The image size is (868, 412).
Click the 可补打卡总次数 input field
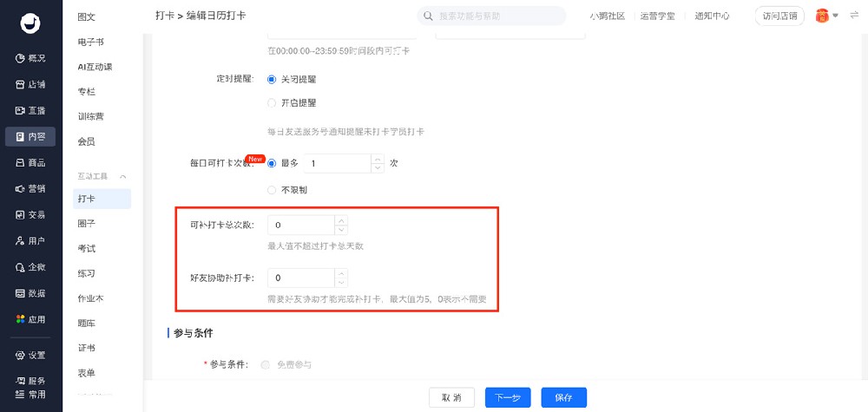(301, 225)
